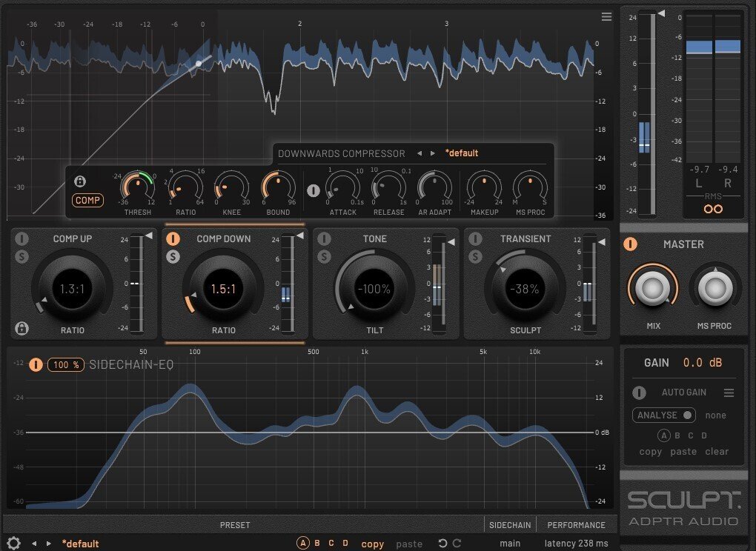756x551 pixels.
Task: Click the MASTER MS PROC knob
Action: (x=715, y=288)
